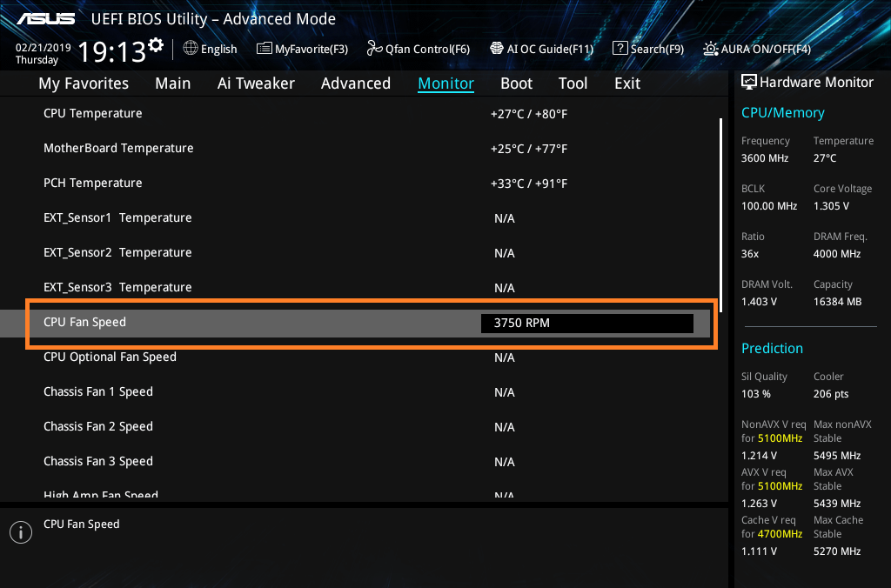Click the AURA light bulb icon
This screenshot has height=588, width=891.
[710, 49]
